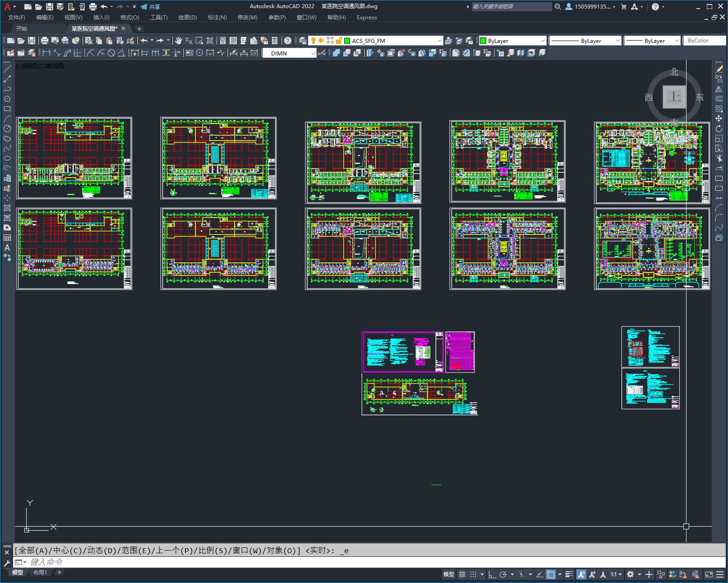Open the 插入(I) menu
728x583 pixels.
coord(101,18)
